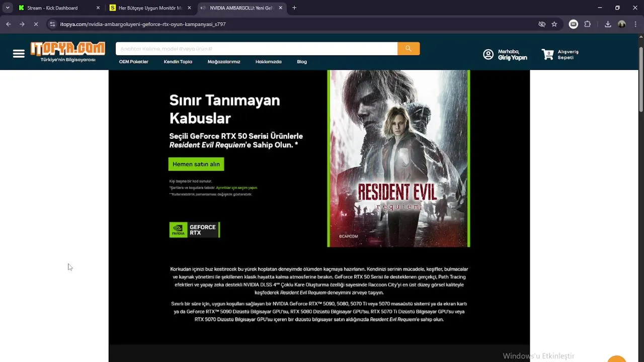644x362 pixels.
Task: Click the crossed-eye icon in address bar
Action: click(542, 24)
